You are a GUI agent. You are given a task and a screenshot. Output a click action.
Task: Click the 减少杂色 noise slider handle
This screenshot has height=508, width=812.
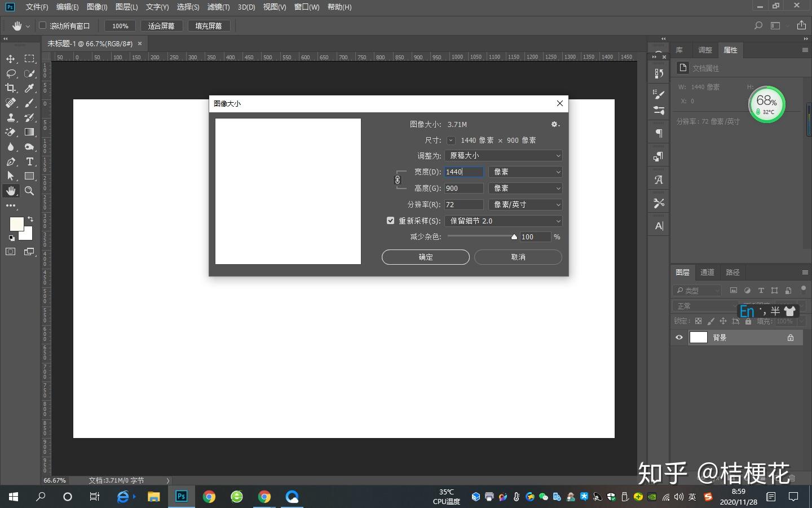click(514, 237)
